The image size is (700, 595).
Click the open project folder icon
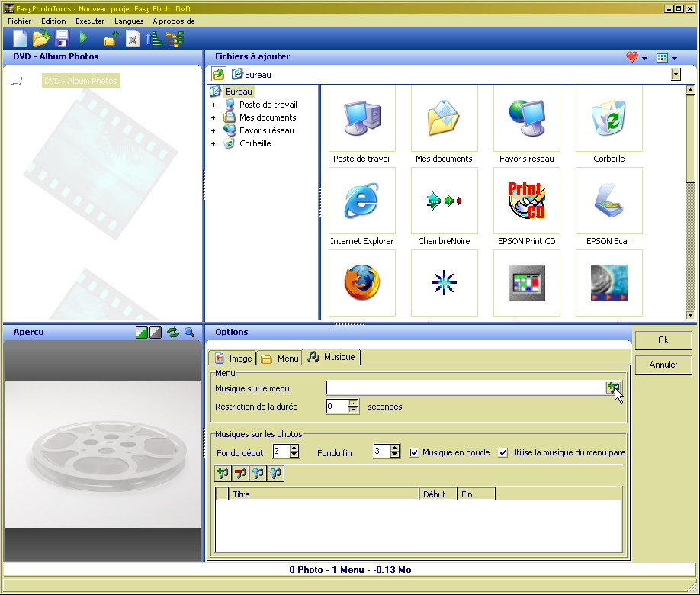40,38
